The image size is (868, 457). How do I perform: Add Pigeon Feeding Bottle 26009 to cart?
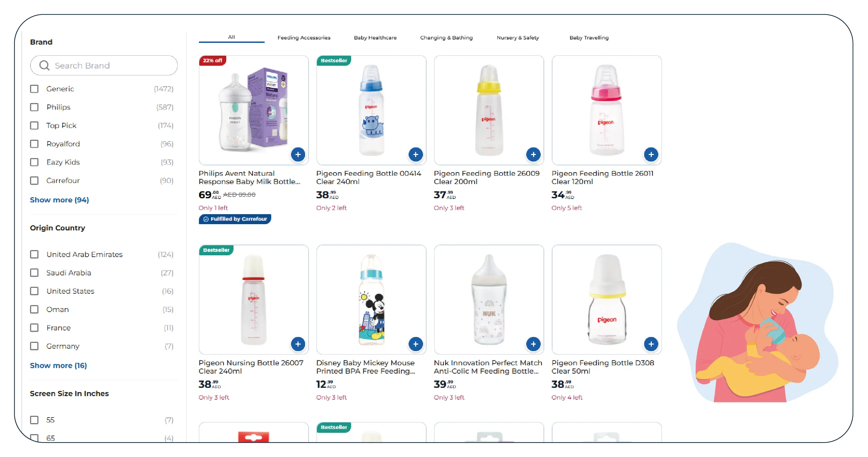533,155
